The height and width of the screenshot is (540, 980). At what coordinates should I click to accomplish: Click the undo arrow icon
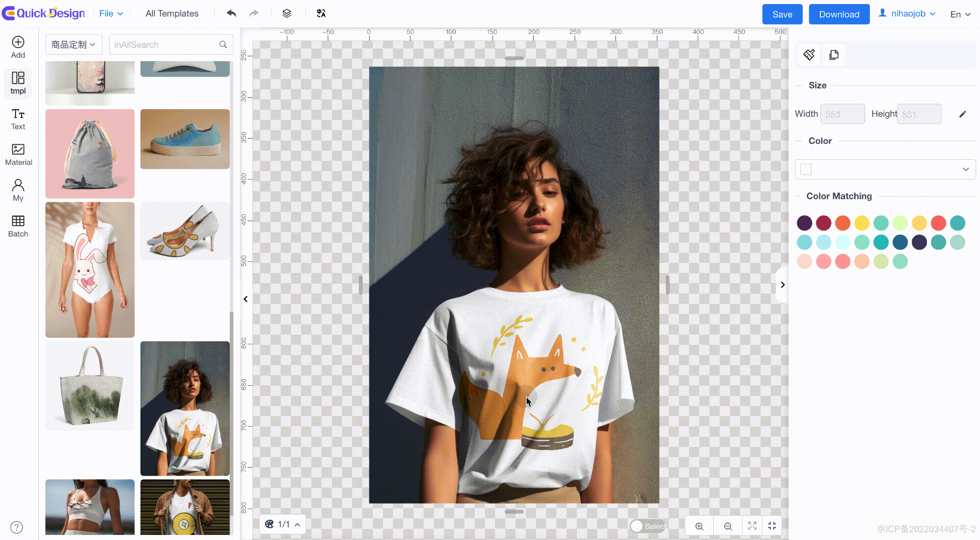[231, 13]
